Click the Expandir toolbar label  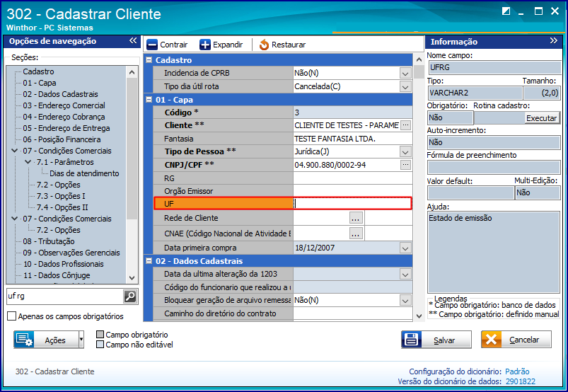click(x=228, y=45)
